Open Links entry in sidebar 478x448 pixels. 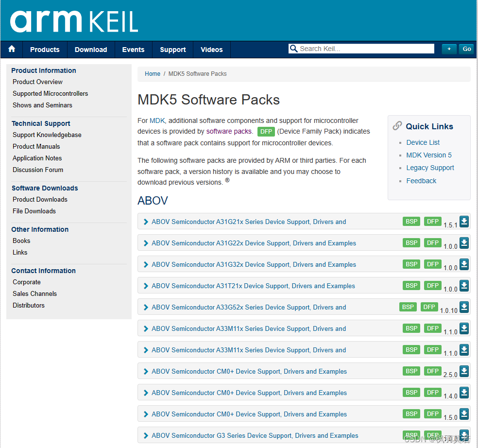coord(20,252)
